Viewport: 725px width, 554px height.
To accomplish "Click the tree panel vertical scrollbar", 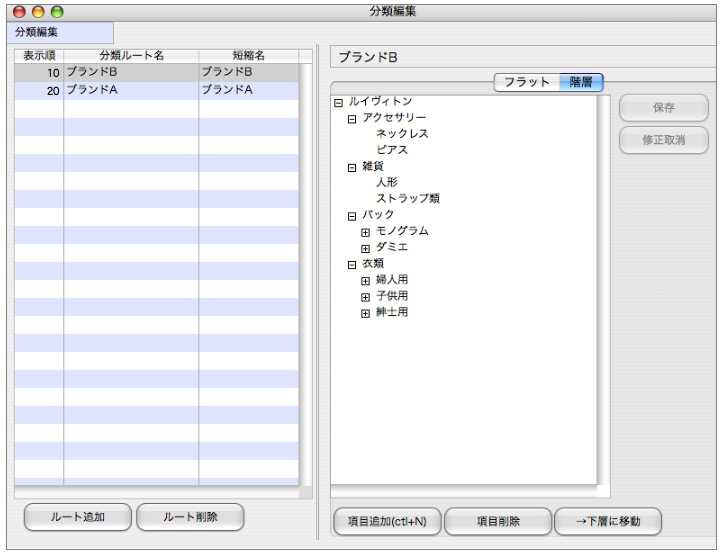I will pos(603,290).
